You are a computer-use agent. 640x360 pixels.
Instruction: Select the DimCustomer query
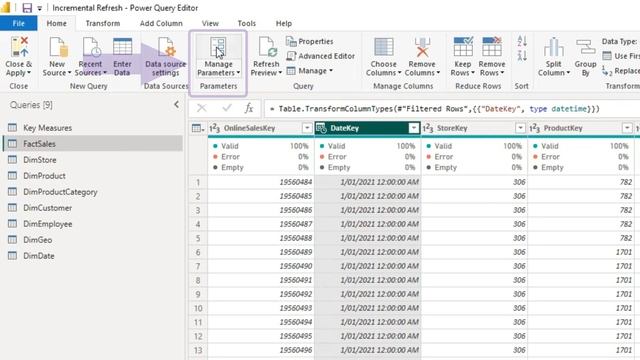tap(92, 208)
